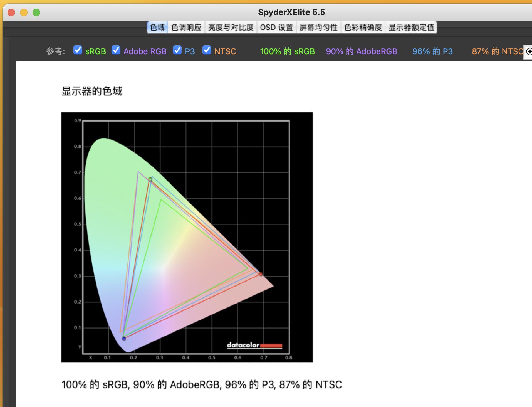This screenshot has width=532, height=407.
Task: Click the red datacolor color bar
Action: tap(271, 346)
